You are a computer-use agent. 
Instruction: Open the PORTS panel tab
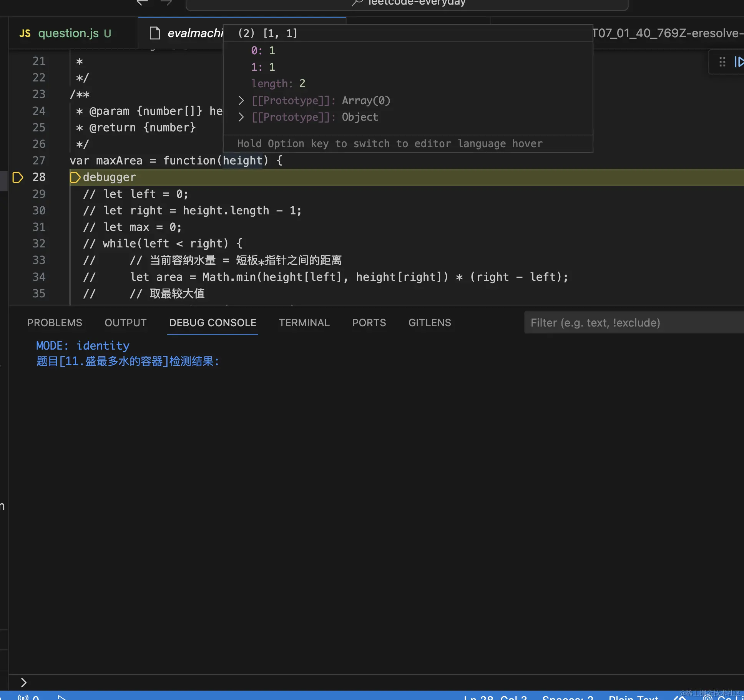pyautogui.click(x=369, y=323)
